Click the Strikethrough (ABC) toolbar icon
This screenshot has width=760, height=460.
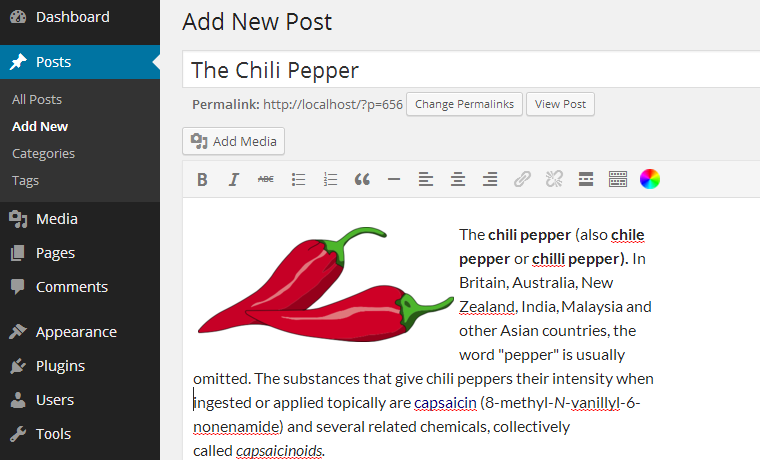[x=266, y=179]
